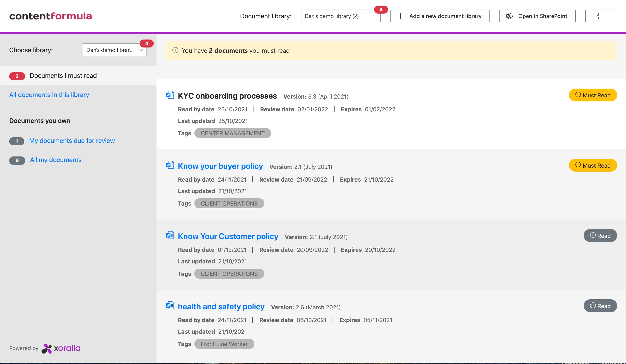Expand the Choose library dropdown in sidebar
The width and height of the screenshot is (626, 364).
pos(115,50)
